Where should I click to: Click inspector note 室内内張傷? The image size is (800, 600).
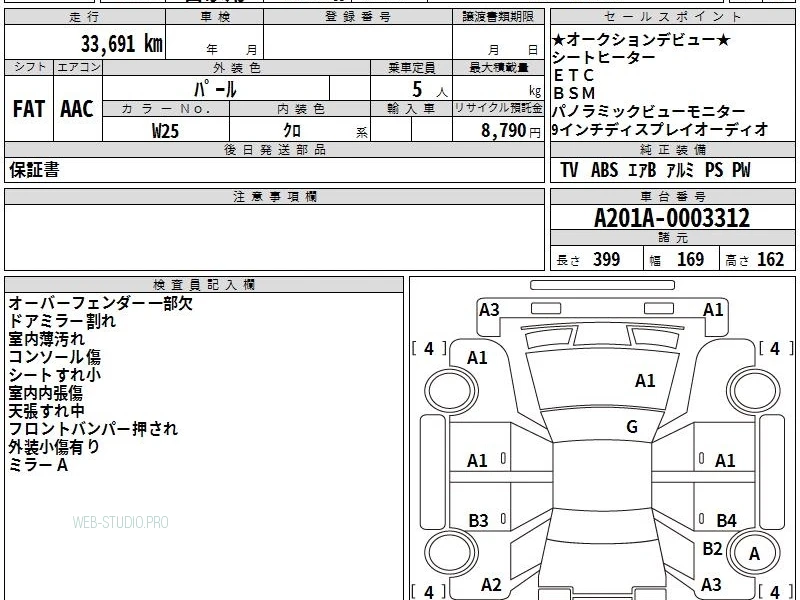45,393
